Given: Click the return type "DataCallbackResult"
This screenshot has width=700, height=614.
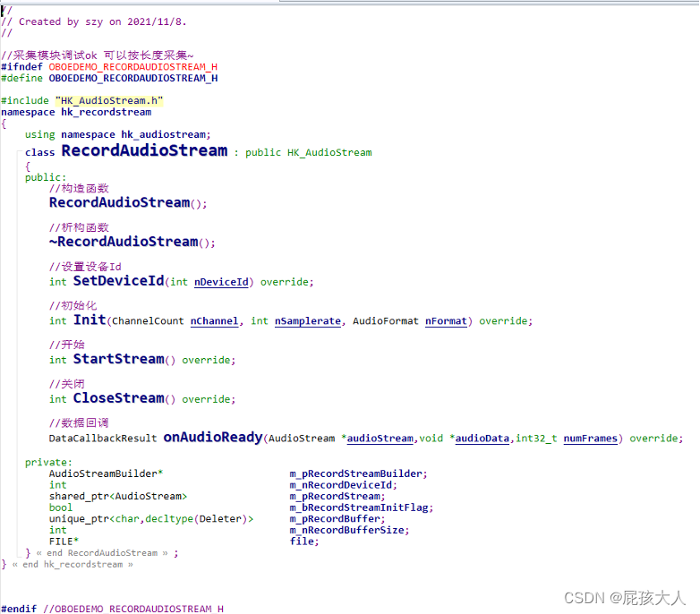Looking at the screenshot, I should pyautogui.click(x=103, y=439).
